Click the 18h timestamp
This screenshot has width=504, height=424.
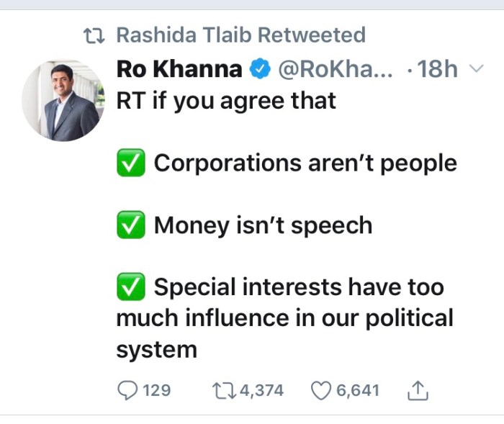(436, 70)
